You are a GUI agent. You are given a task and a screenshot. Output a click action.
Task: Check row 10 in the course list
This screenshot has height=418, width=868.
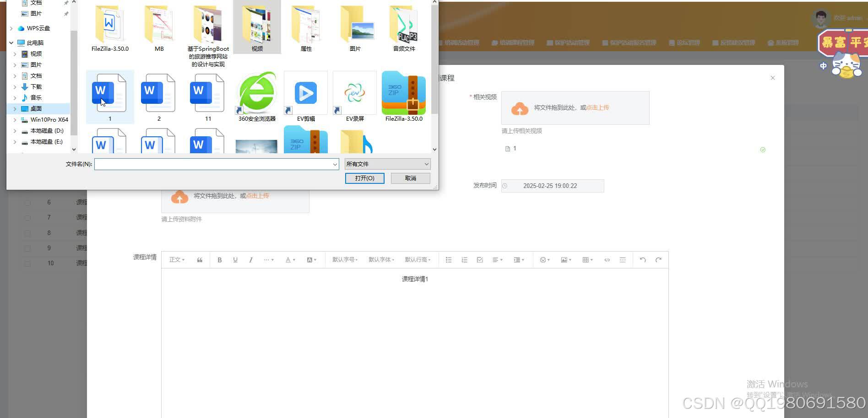pos(27,263)
